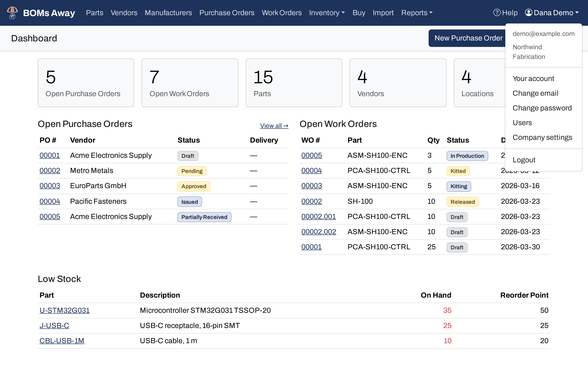
Task: Open purchase order 00003 EuroParts GmbH
Action: click(50, 186)
